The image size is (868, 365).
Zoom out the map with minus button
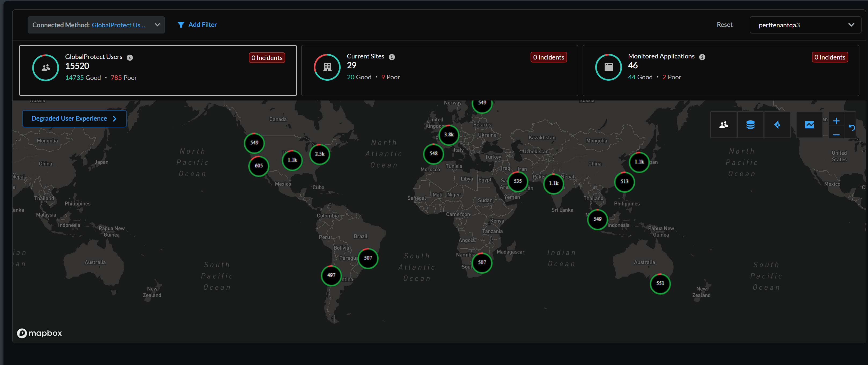pyautogui.click(x=836, y=135)
